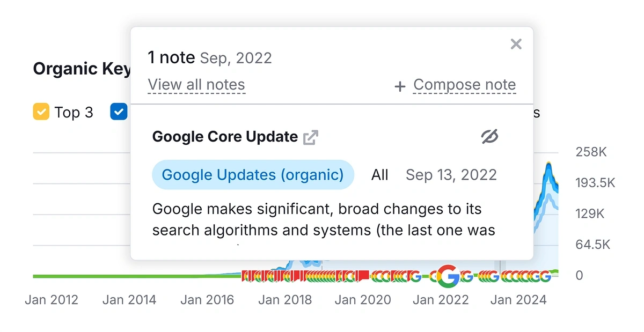
Task: Click the Sep 13, 2022 note date
Action: [451, 175]
